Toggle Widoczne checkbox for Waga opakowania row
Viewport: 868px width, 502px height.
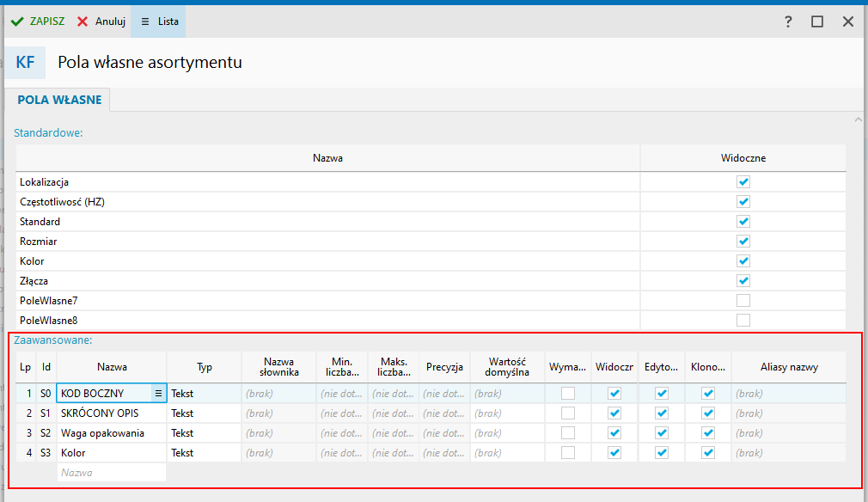click(614, 433)
